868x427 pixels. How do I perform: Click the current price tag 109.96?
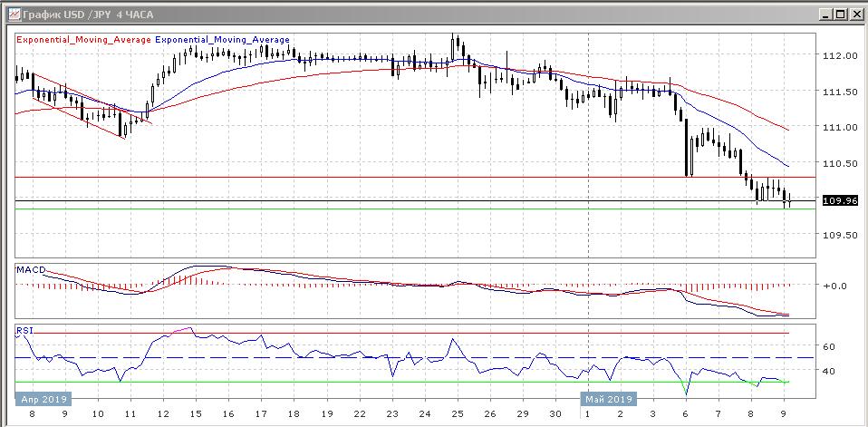coord(840,200)
